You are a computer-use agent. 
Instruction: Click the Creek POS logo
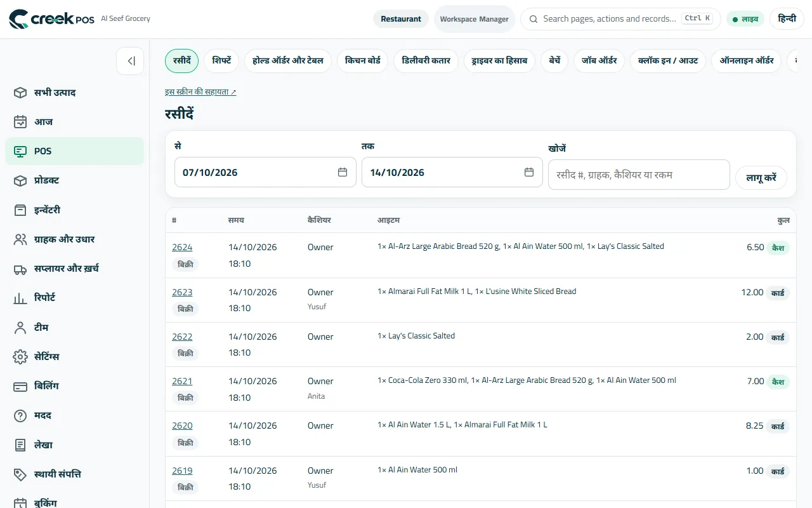51,19
